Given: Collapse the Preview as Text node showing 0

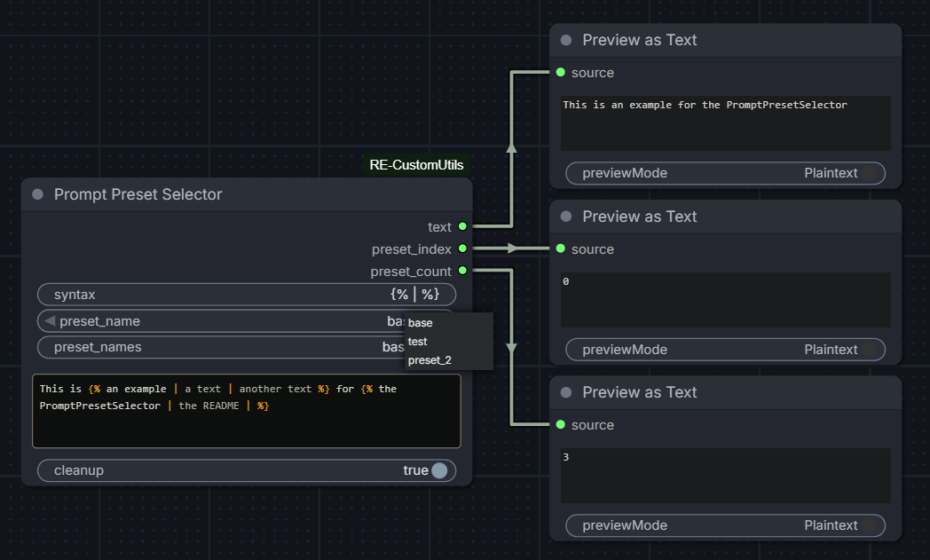Looking at the screenshot, I should click(566, 217).
